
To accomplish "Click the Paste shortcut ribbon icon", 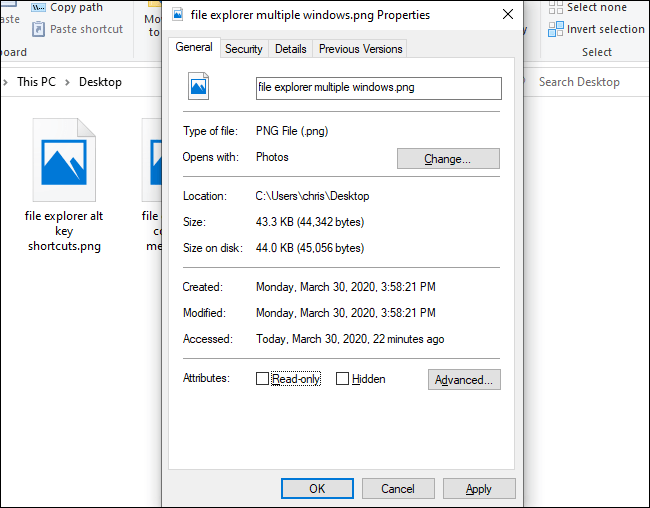I will [x=38, y=29].
